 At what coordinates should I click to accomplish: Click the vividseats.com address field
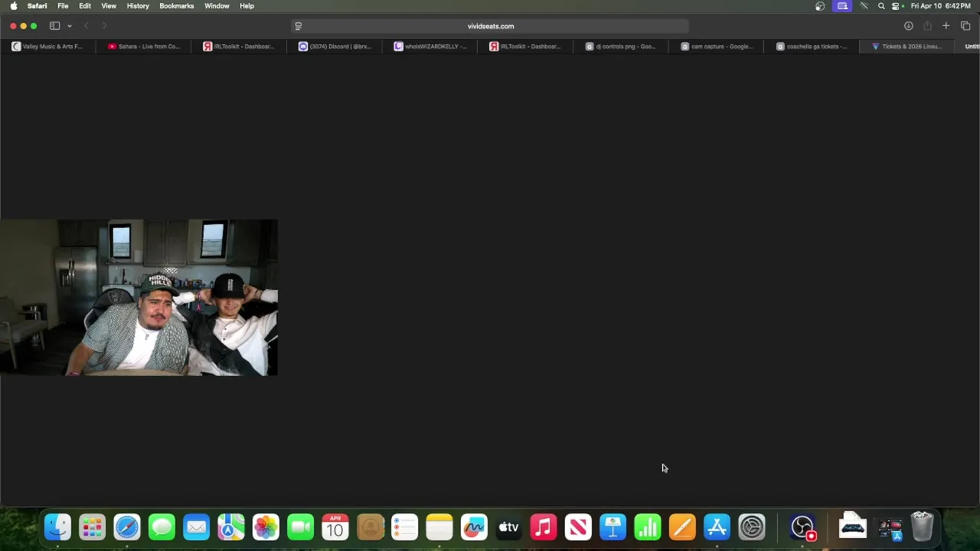490,26
